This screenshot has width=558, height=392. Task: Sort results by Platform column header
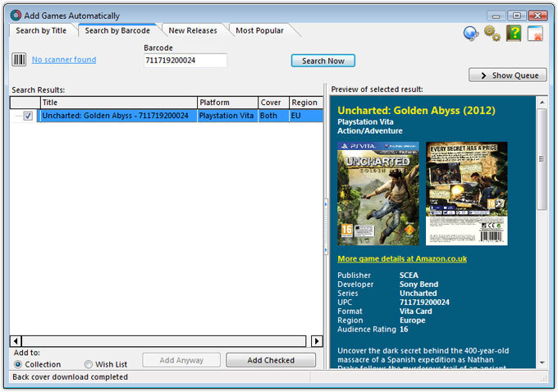point(227,103)
